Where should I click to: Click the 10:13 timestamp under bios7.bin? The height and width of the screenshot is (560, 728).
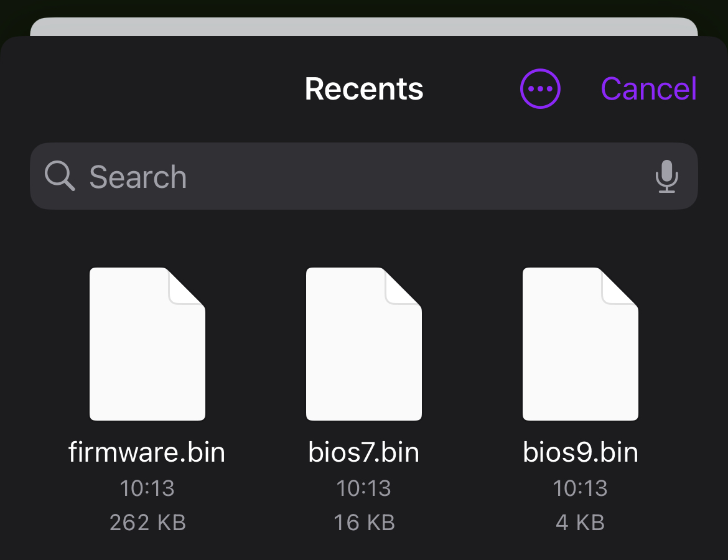364,488
